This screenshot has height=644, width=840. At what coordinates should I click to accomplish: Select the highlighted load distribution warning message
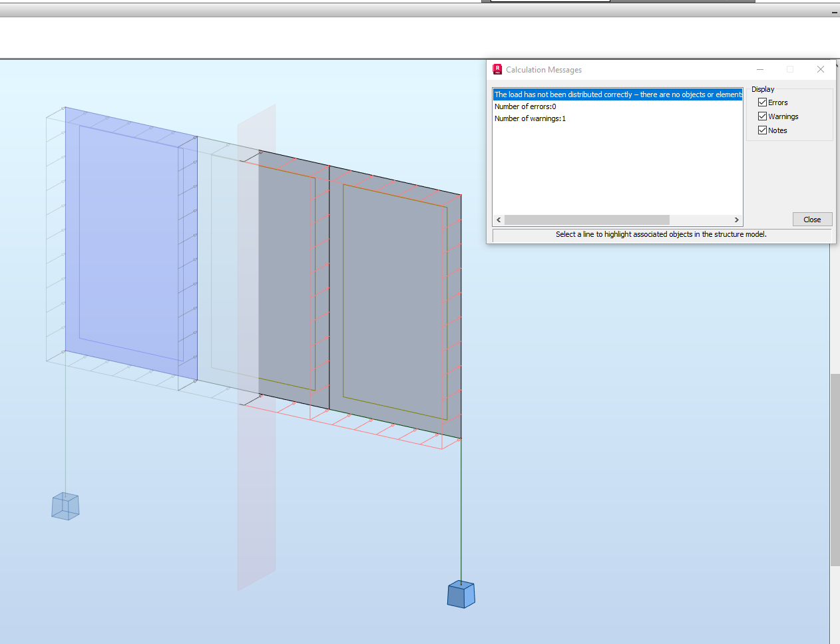pyautogui.click(x=599, y=94)
